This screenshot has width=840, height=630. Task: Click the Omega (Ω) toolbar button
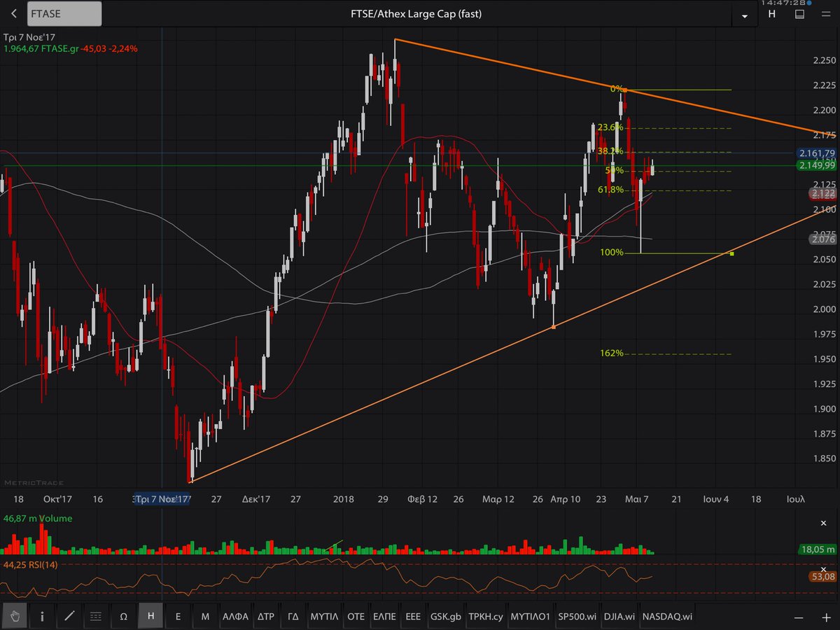pyautogui.click(x=123, y=616)
